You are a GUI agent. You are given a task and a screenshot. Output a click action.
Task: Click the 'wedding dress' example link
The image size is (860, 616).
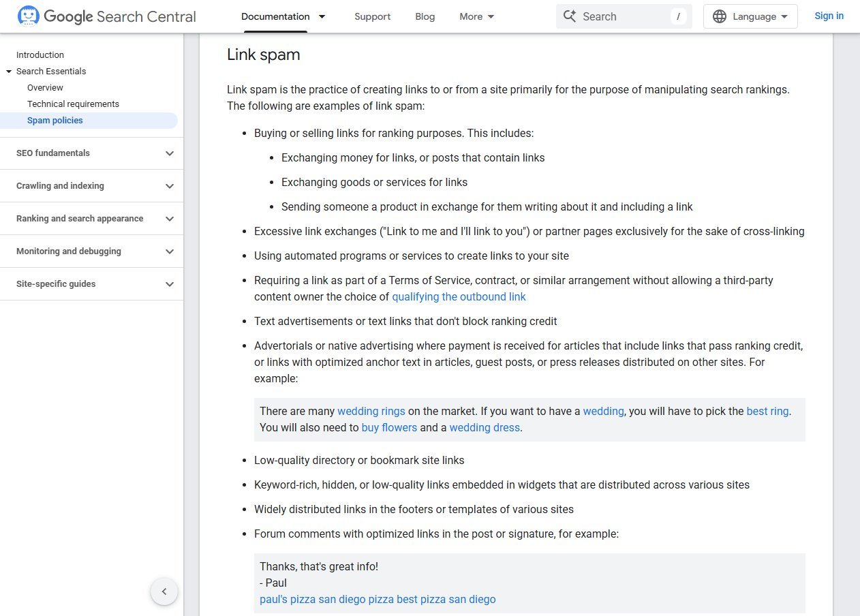pos(485,428)
